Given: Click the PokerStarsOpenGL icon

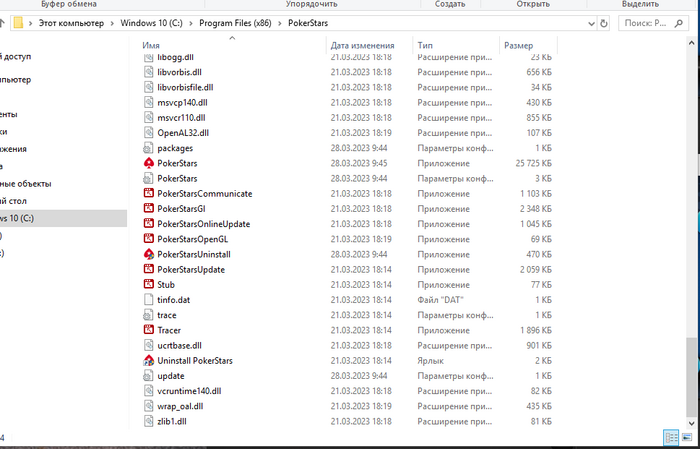Looking at the screenshot, I should pos(149,239).
